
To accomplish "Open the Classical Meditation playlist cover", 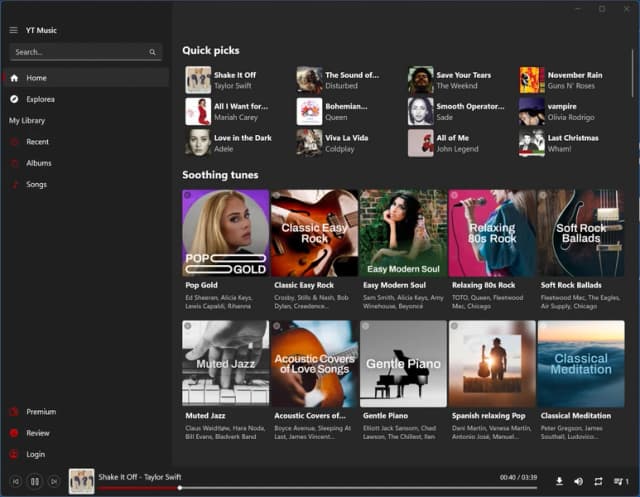I will coord(581,364).
